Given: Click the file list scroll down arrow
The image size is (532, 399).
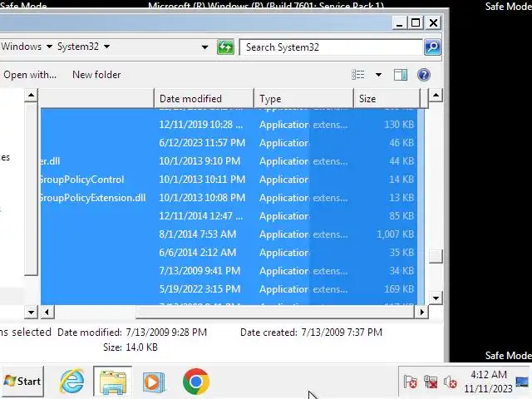Looking at the screenshot, I should point(436,298).
